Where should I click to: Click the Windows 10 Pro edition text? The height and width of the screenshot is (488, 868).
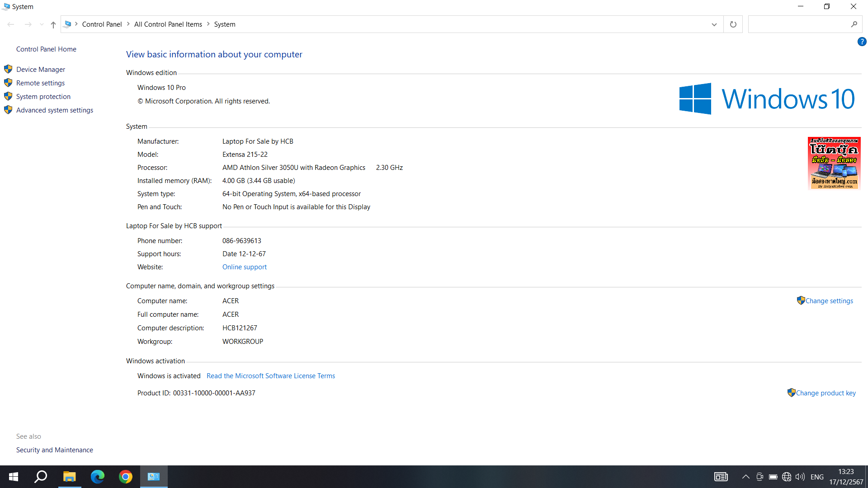161,87
